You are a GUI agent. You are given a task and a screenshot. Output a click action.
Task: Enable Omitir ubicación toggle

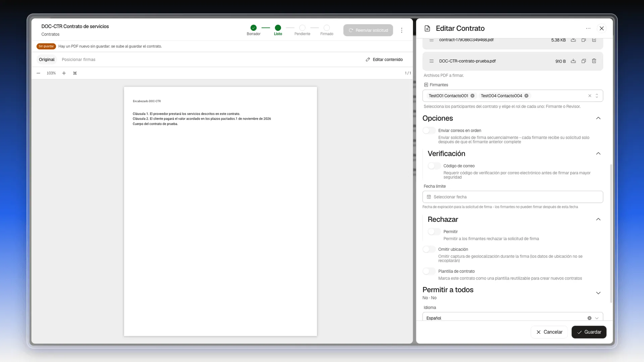[x=429, y=249]
